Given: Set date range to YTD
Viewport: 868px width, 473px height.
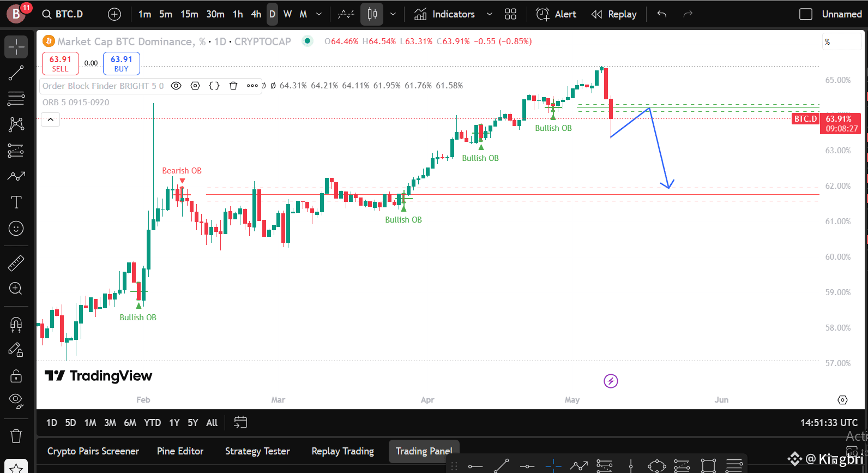Looking at the screenshot, I should tap(152, 423).
